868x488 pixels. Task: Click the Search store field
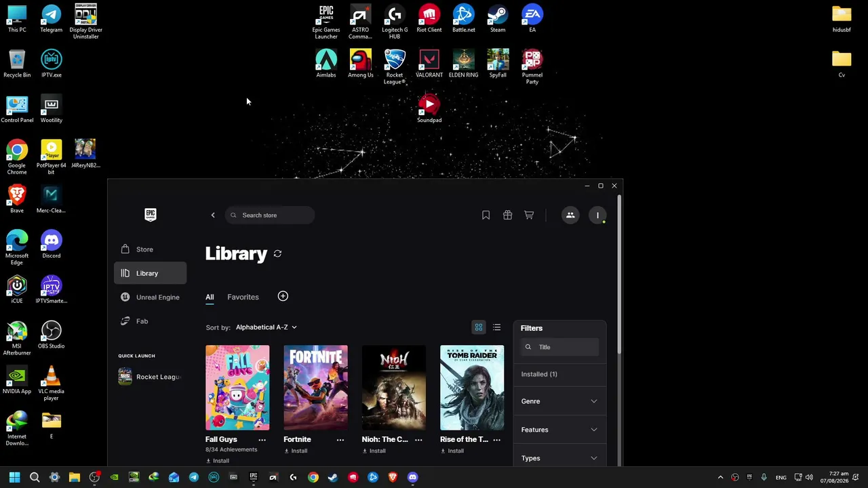pos(270,216)
